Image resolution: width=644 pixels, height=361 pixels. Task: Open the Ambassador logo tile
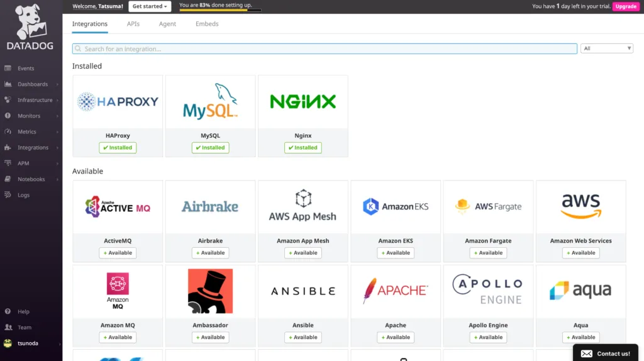click(x=210, y=291)
